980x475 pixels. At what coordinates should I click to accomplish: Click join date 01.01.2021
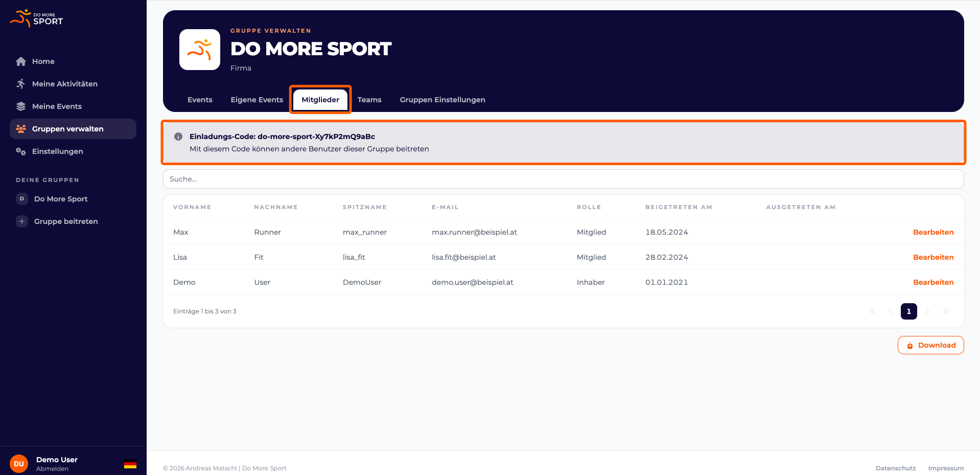coord(666,282)
